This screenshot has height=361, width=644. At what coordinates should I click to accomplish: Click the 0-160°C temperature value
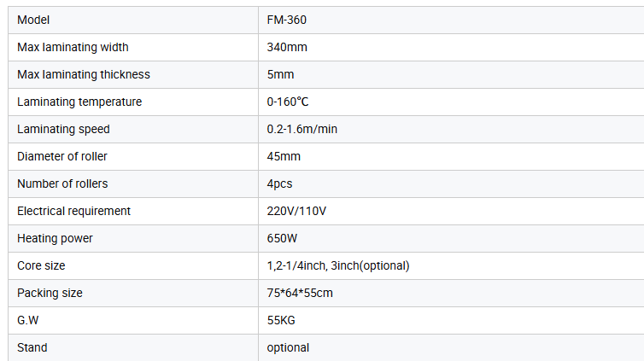(x=288, y=102)
